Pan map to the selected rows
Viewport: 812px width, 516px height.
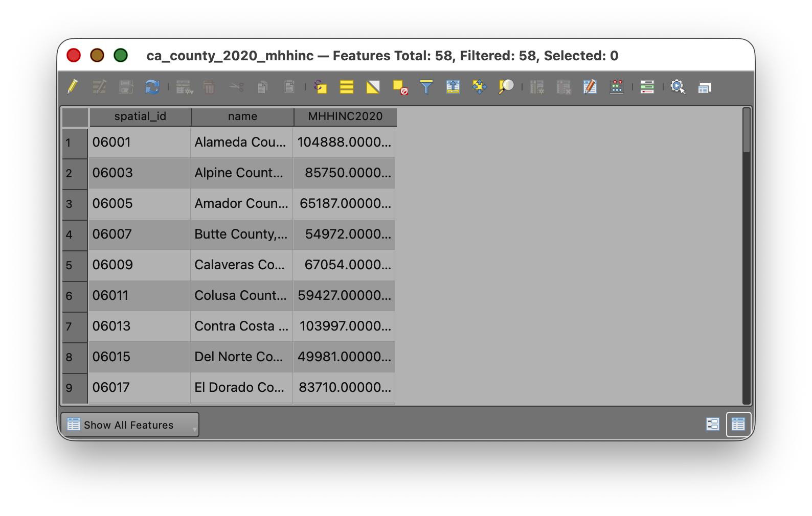coord(480,87)
